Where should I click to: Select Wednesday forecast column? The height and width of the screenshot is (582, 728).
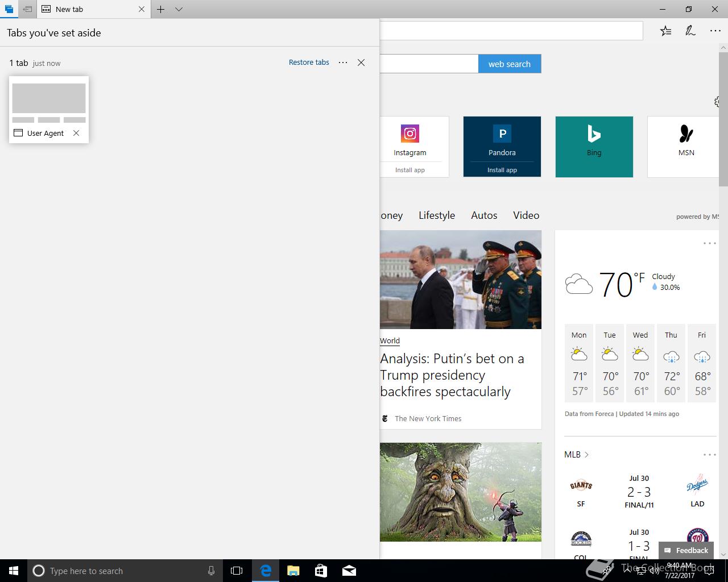coord(640,364)
